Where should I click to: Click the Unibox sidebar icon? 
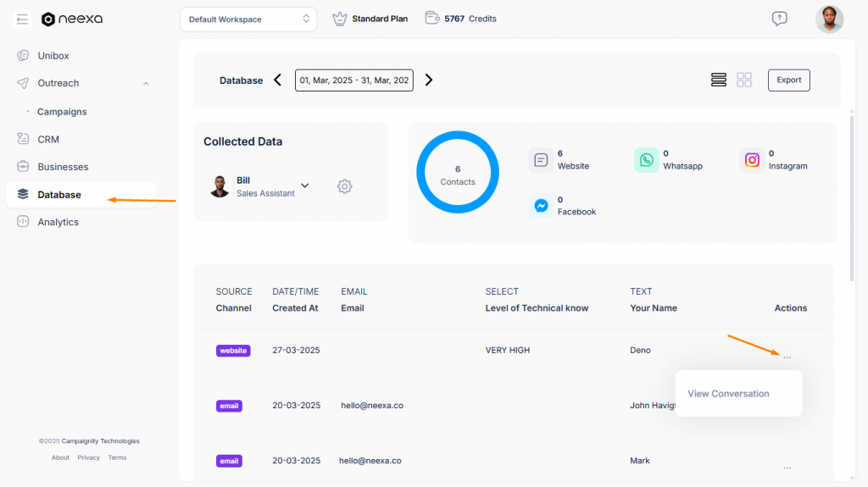[x=23, y=55]
